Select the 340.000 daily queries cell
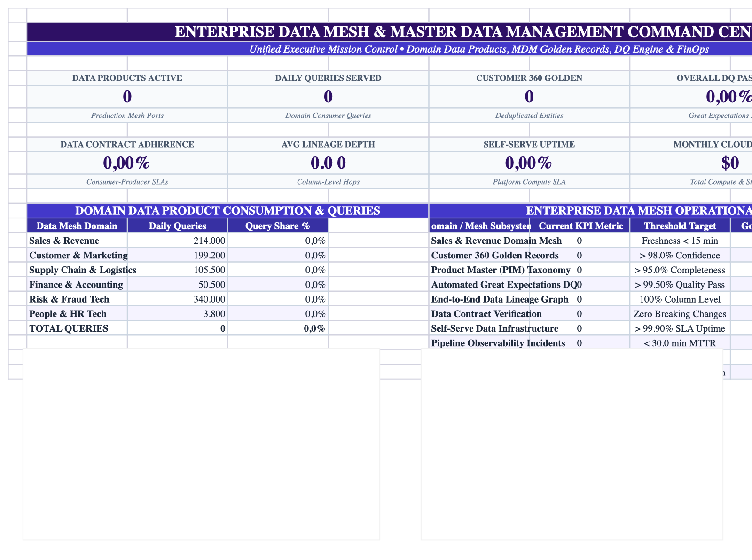 coord(178,299)
